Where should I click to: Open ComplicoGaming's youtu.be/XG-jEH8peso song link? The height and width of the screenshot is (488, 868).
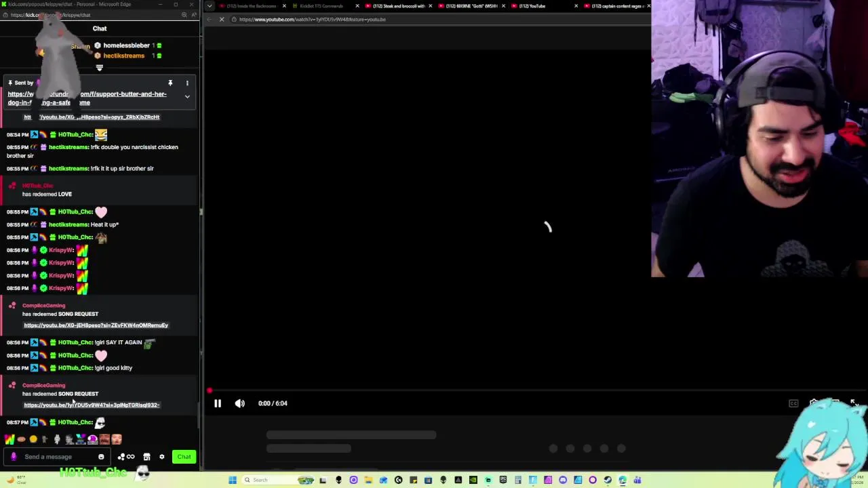point(96,325)
